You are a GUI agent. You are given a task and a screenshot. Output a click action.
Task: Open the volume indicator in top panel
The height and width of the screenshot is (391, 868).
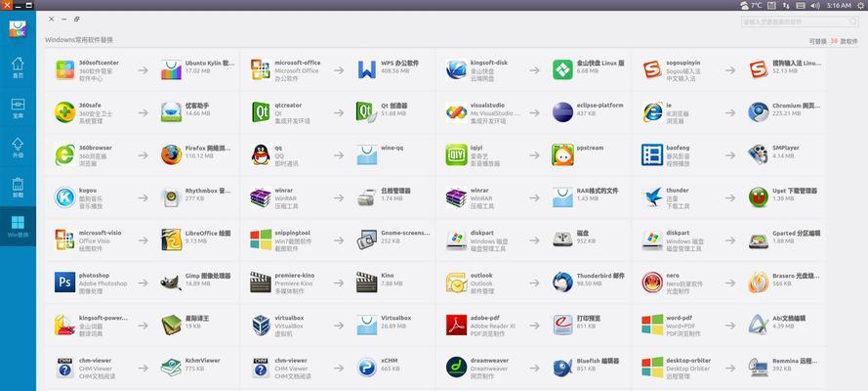(815, 5)
